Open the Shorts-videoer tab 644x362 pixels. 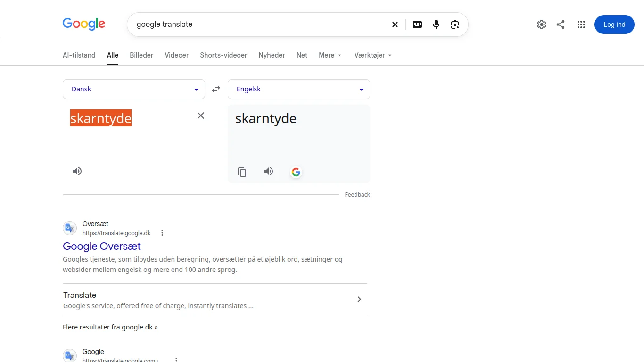(223, 55)
